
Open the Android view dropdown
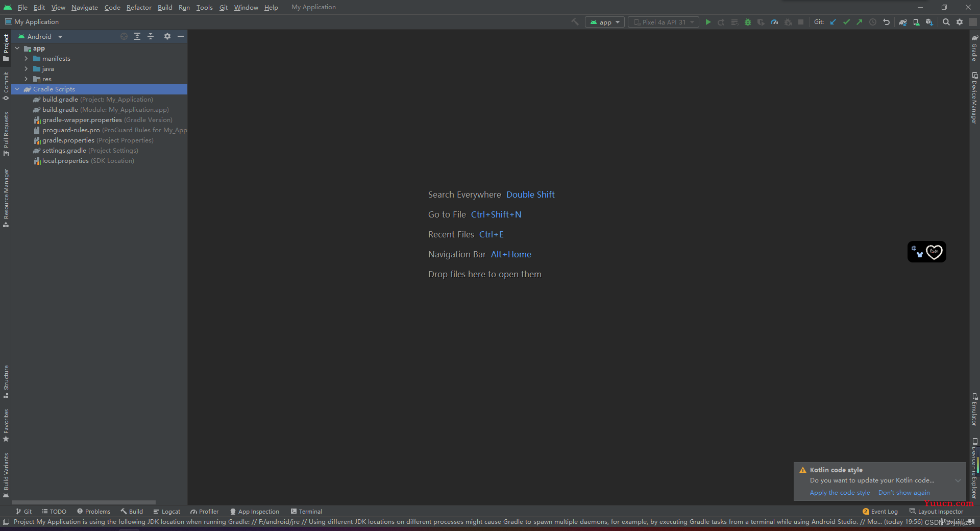40,36
